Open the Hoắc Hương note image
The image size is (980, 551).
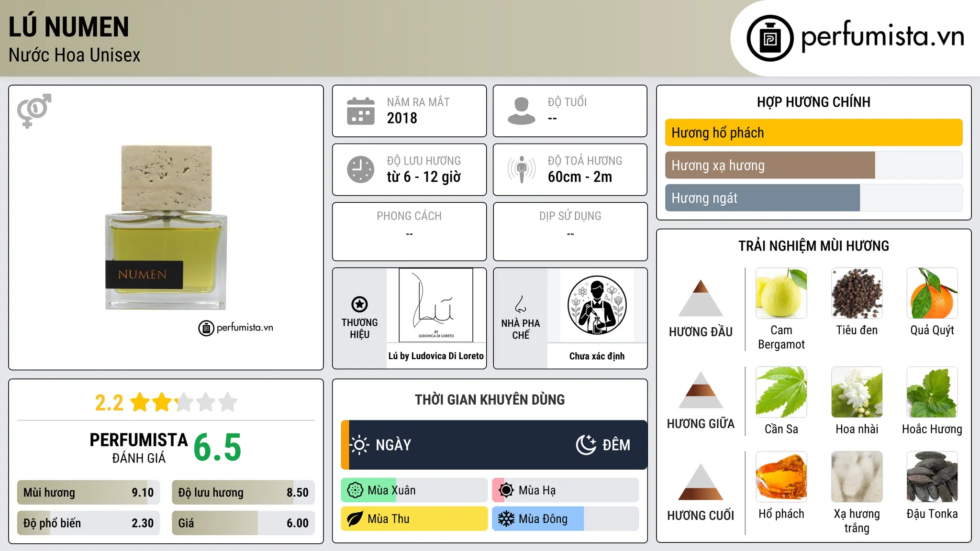tap(932, 392)
